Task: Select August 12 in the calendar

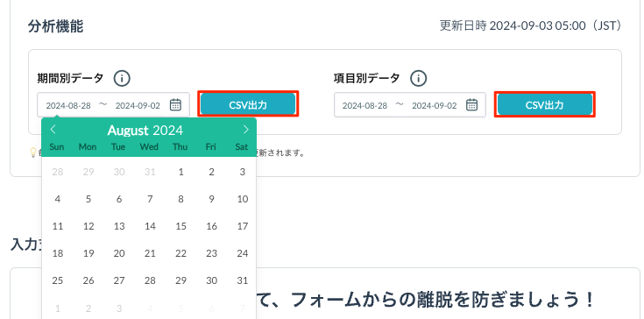Action: pyautogui.click(x=88, y=226)
